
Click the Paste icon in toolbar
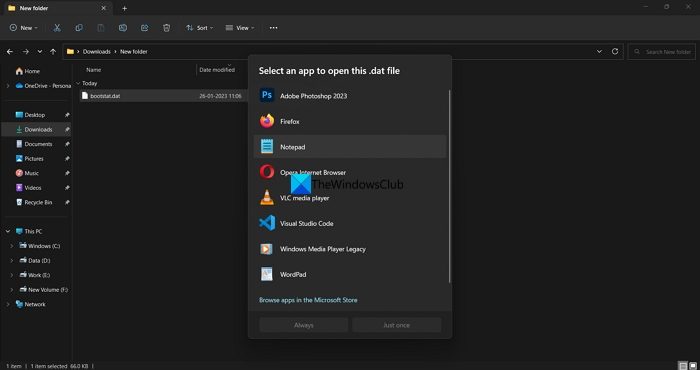pos(101,28)
